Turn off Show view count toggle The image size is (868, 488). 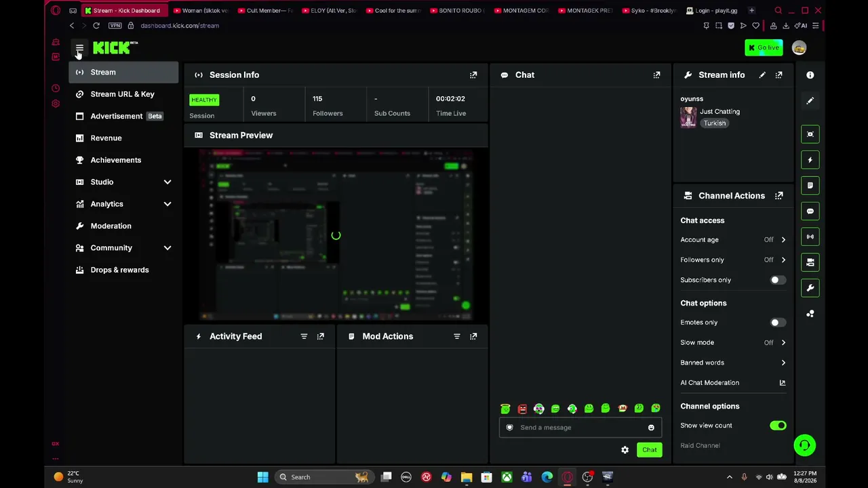click(x=778, y=426)
